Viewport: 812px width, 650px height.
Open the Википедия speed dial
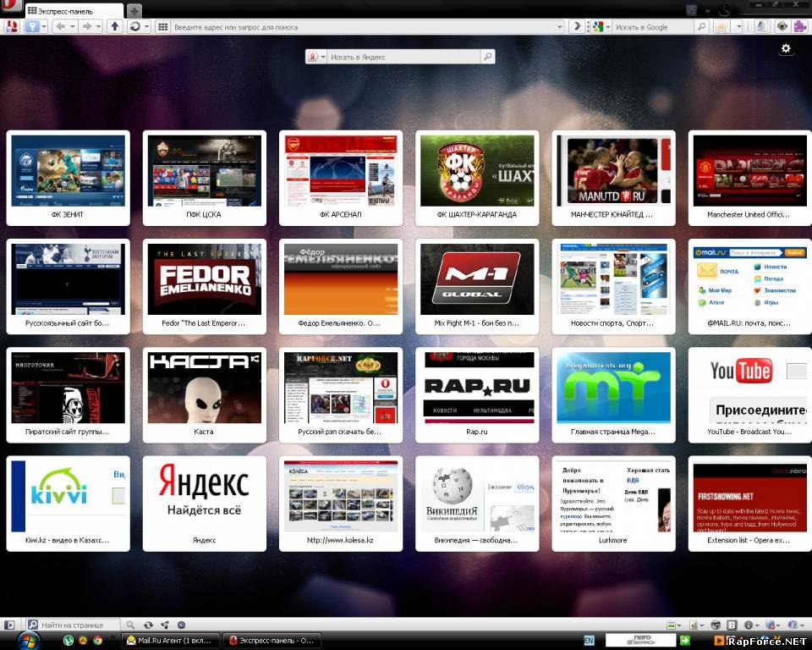coord(477,504)
